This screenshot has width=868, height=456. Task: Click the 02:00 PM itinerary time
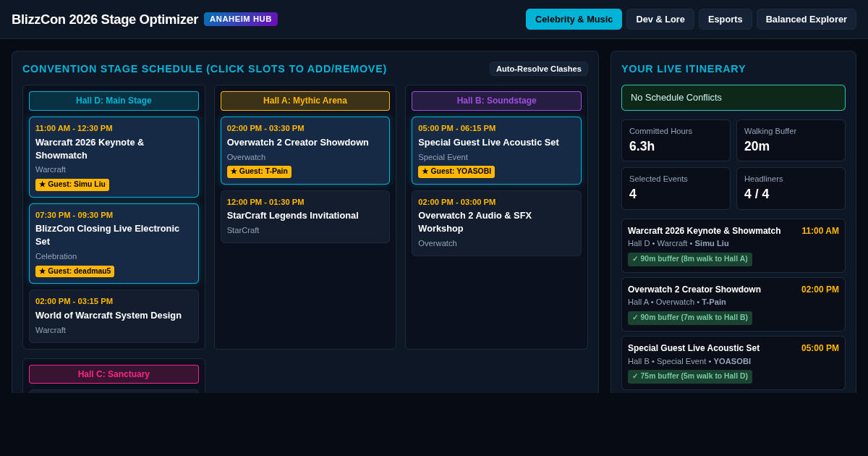[x=820, y=290]
